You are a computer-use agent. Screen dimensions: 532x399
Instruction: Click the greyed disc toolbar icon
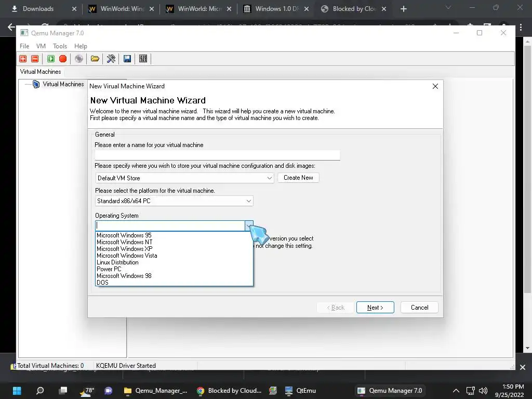[x=79, y=59]
